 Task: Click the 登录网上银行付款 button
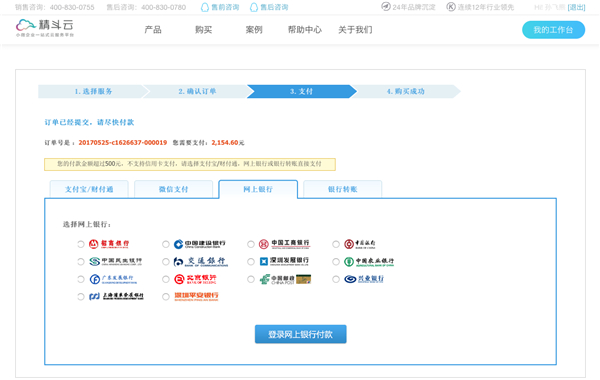click(x=301, y=334)
